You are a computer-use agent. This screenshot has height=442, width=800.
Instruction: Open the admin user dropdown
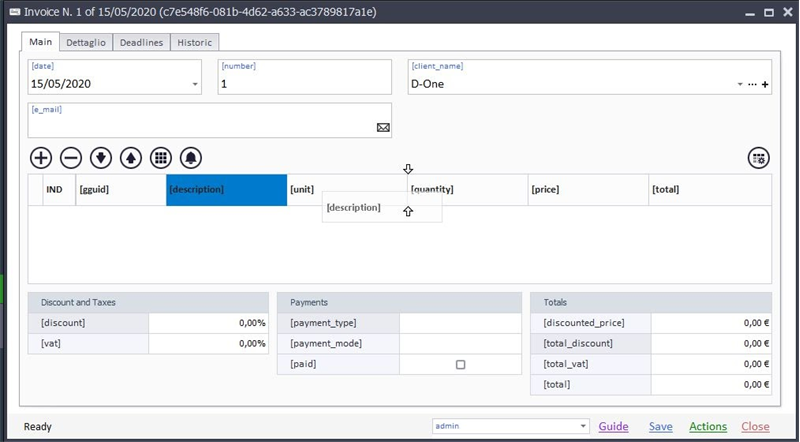coord(583,426)
